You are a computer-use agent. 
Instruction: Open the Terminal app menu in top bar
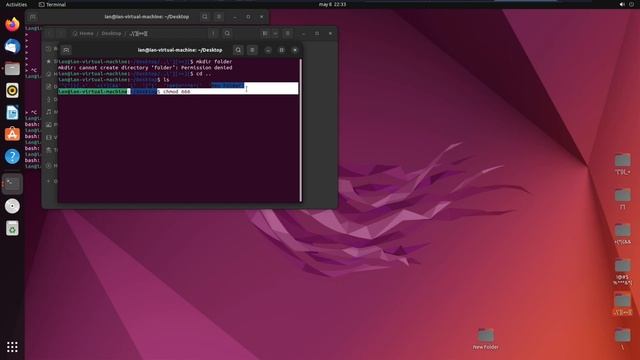coord(52,4)
